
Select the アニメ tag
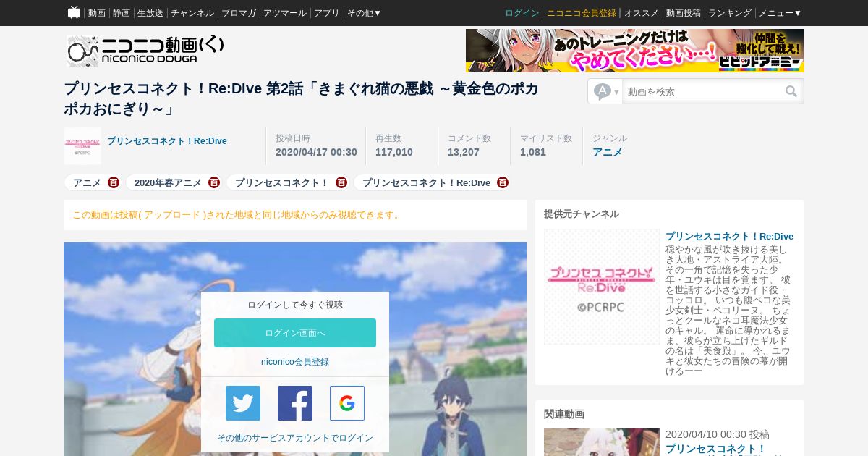87,182
